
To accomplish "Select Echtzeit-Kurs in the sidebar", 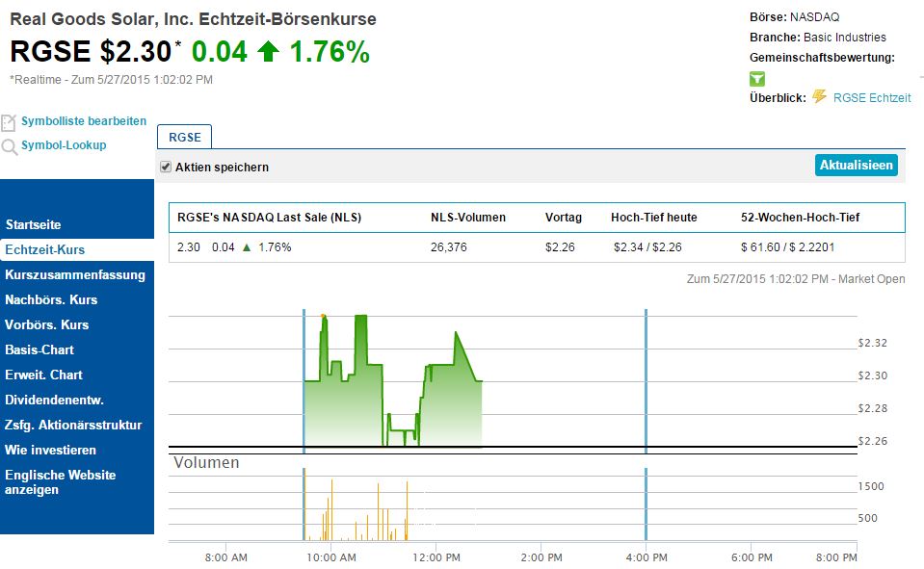I will tap(77, 249).
